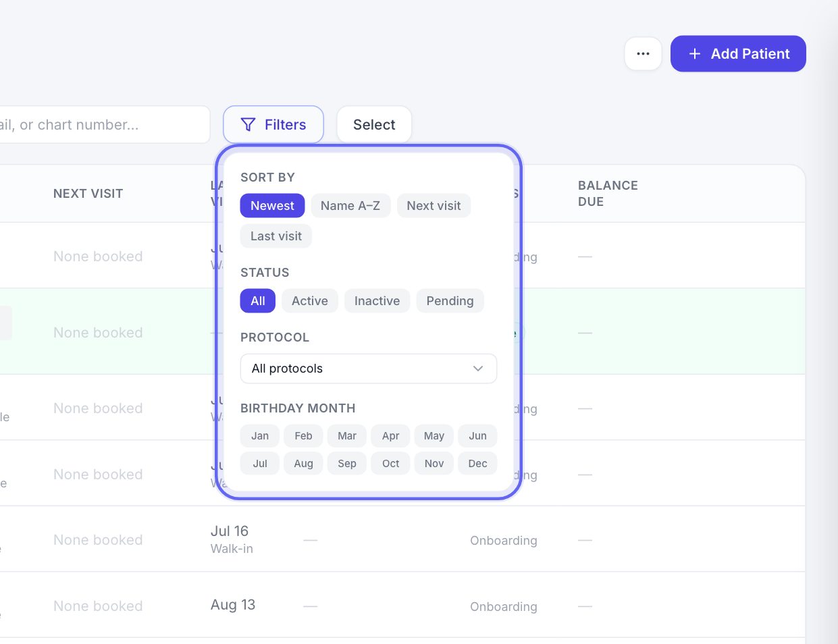The image size is (838, 644).
Task: Click the Add Patient button
Action: pos(738,54)
